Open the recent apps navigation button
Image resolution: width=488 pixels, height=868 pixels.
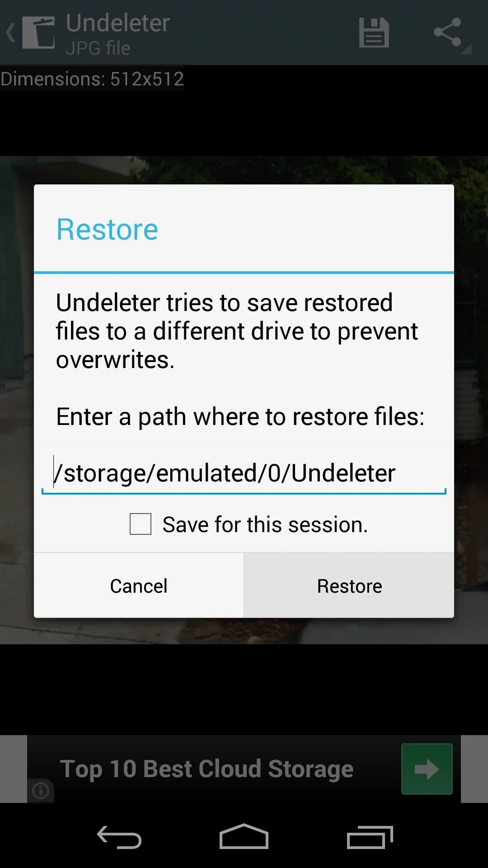(x=370, y=837)
